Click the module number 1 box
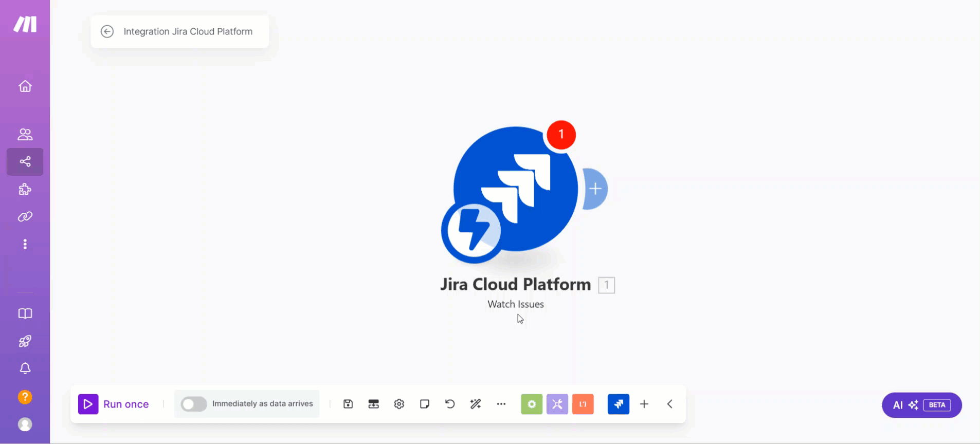Viewport: 980px width, 444px height. coord(607,285)
